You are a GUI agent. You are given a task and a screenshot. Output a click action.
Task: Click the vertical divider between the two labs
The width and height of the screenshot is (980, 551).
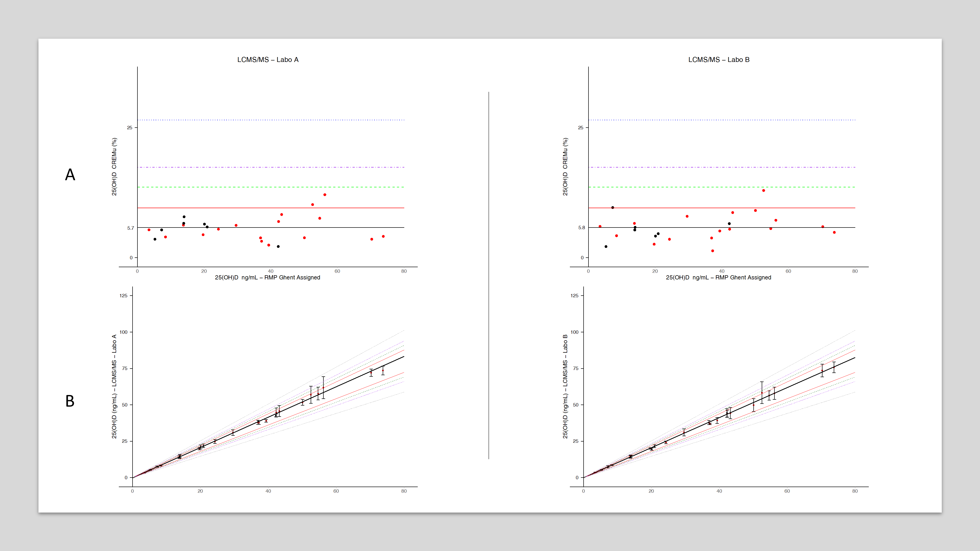pos(489,274)
